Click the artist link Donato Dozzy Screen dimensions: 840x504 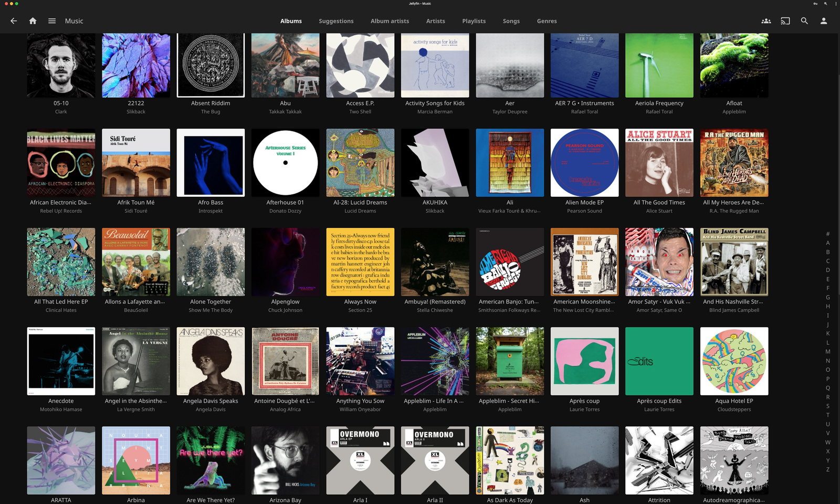click(285, 211)
